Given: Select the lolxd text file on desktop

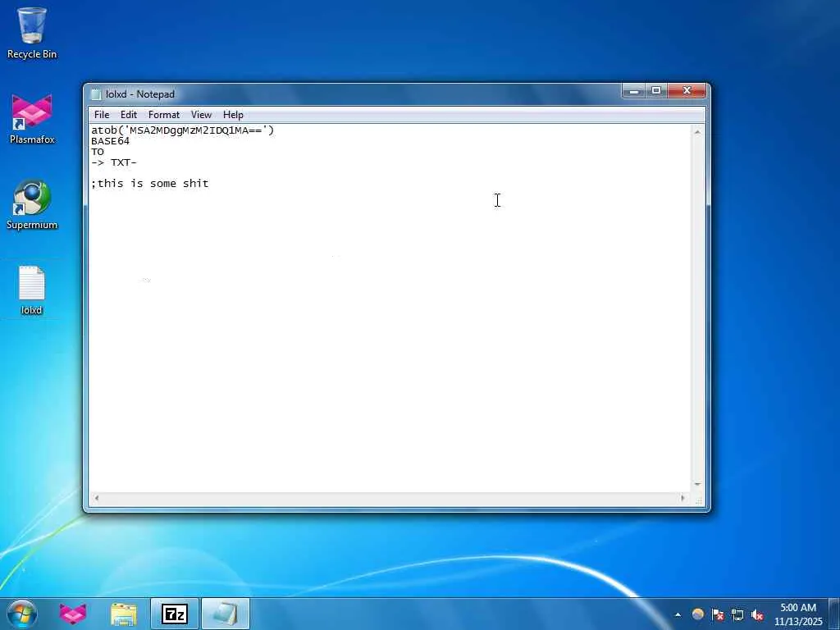Looking at the screenshot, I should coord(32,290).
